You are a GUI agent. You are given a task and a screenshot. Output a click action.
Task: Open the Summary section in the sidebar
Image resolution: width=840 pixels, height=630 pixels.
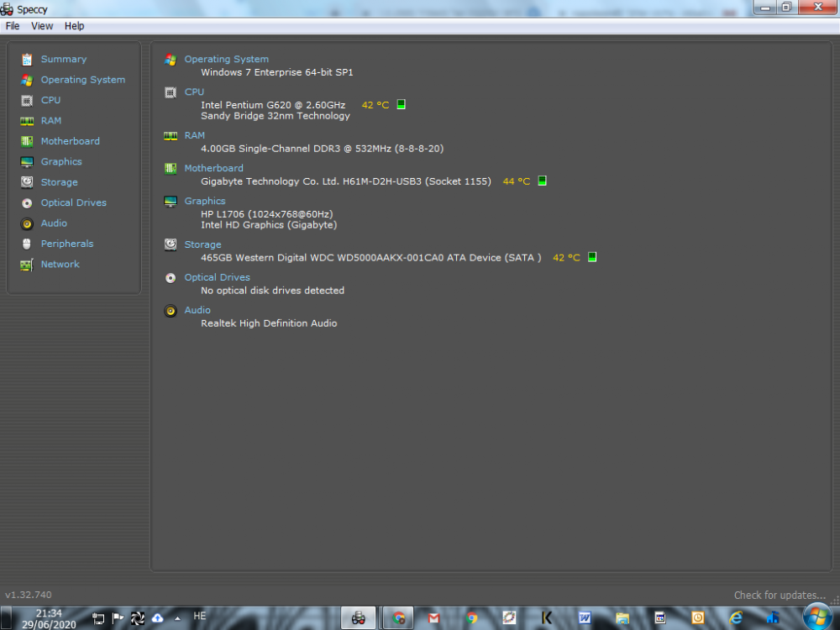pyautogui.click(x=63, y=59)
